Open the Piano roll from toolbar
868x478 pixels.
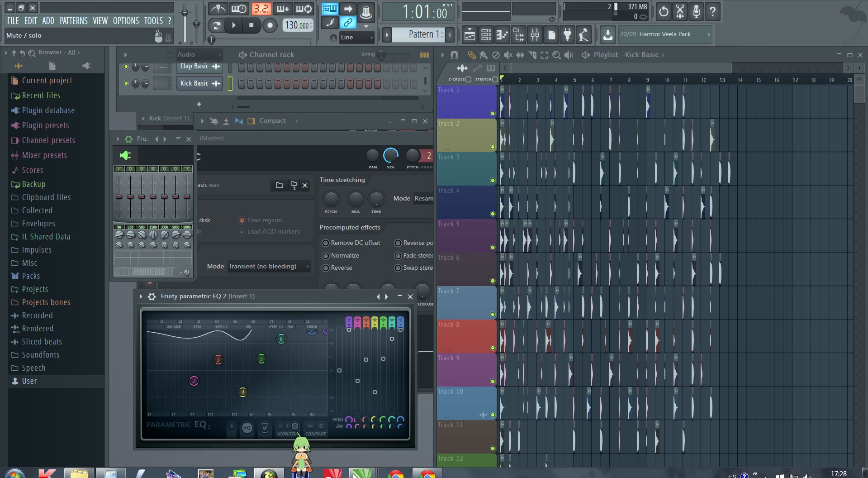tap(502, 34)
